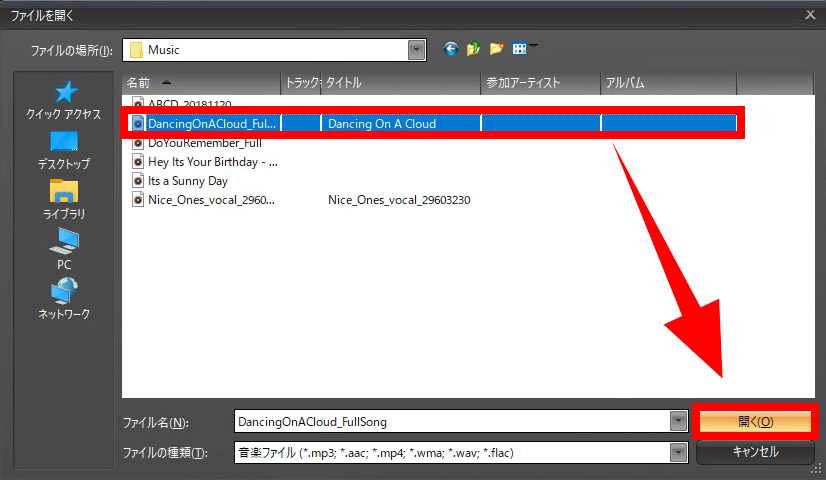Select Quick Access in sidebar
The height and width of the screenshot is (480, 826).
[x=64, y=101]
